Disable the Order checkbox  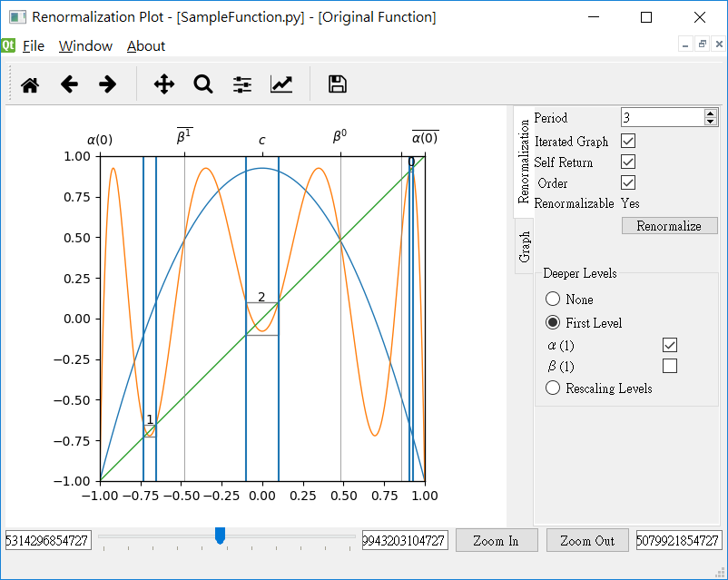(x=628, y=183)
